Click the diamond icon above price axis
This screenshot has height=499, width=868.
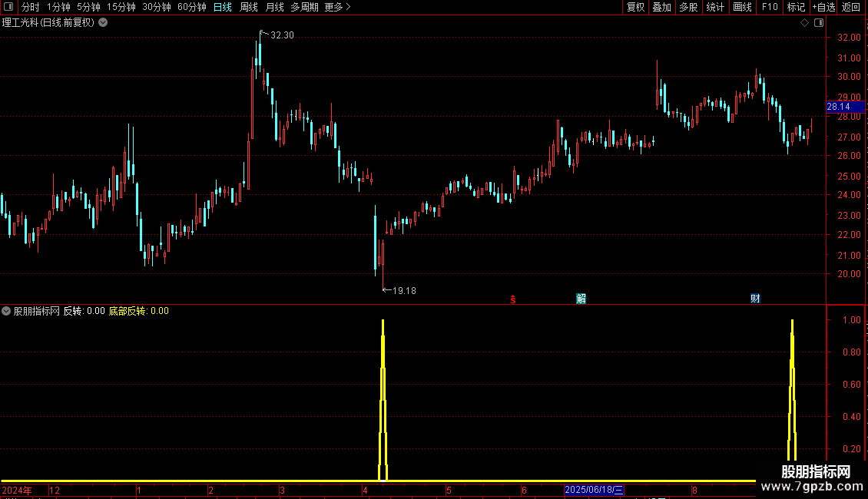pyautogui.click(x=805, y=23)
